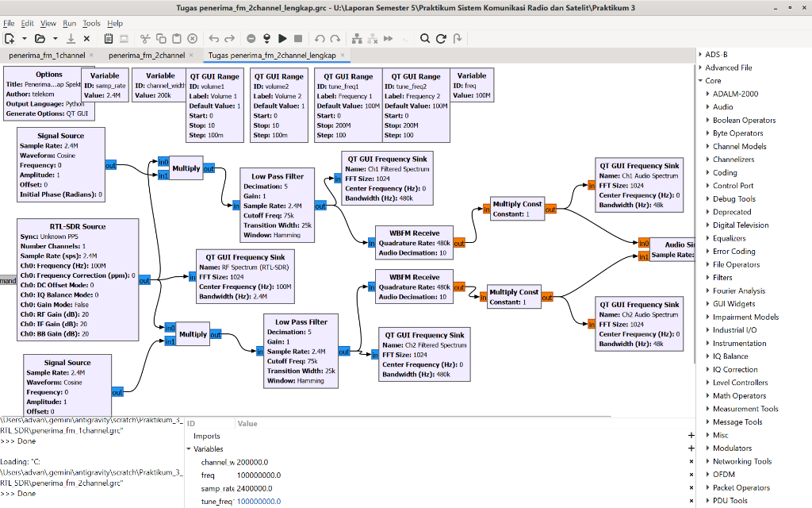The width and height of the screenshot is (812, 508).
Task: Open the File menu
Action: click(x=9, y=23)
